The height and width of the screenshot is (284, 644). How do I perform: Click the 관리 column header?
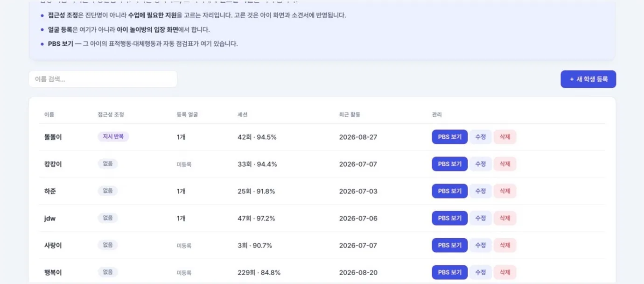click(437, 114)
